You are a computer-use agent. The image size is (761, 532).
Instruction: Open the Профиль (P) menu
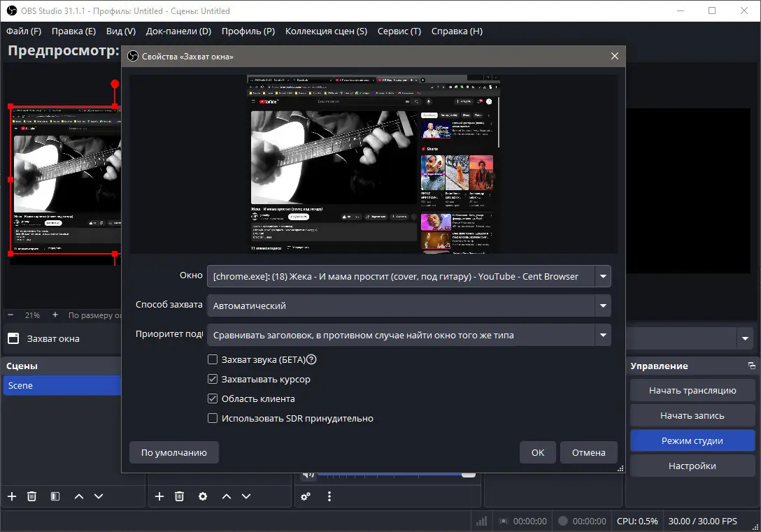click(x=248, y=31)
